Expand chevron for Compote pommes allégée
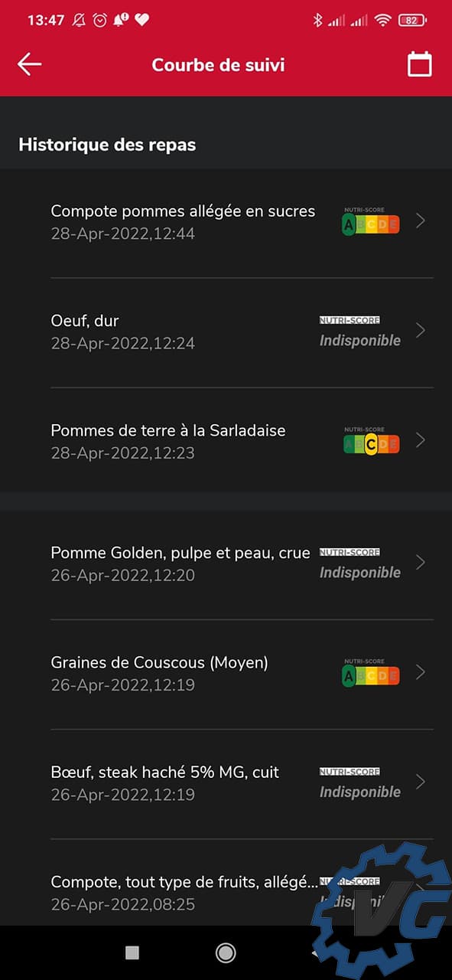Viewport: 452px width, 980px height. click(420, 221)
